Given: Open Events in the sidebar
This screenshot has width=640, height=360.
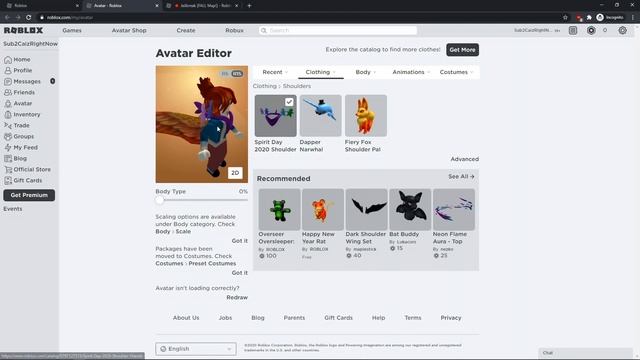Looking at the screenshot, I should [13, 209].
